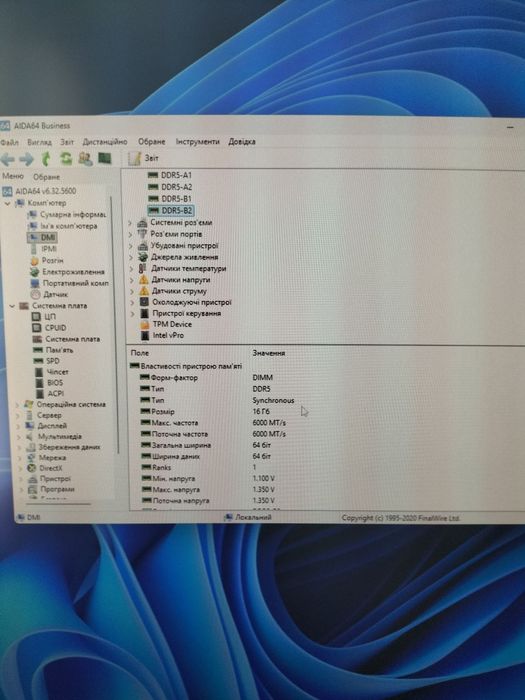Expand Охолоджуючі пристрої in DMI list
This screenshot has width=525, height=700.
pos(132,302)
